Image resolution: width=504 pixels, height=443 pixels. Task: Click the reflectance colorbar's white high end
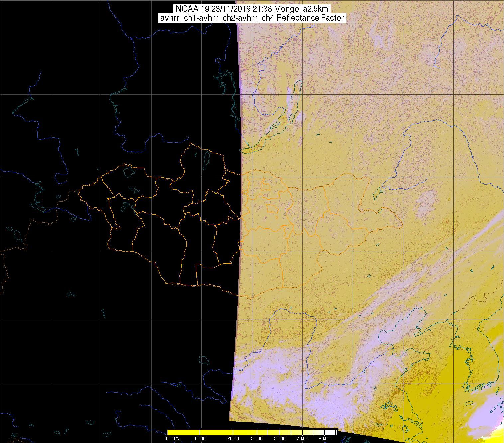tap(331, 432)
